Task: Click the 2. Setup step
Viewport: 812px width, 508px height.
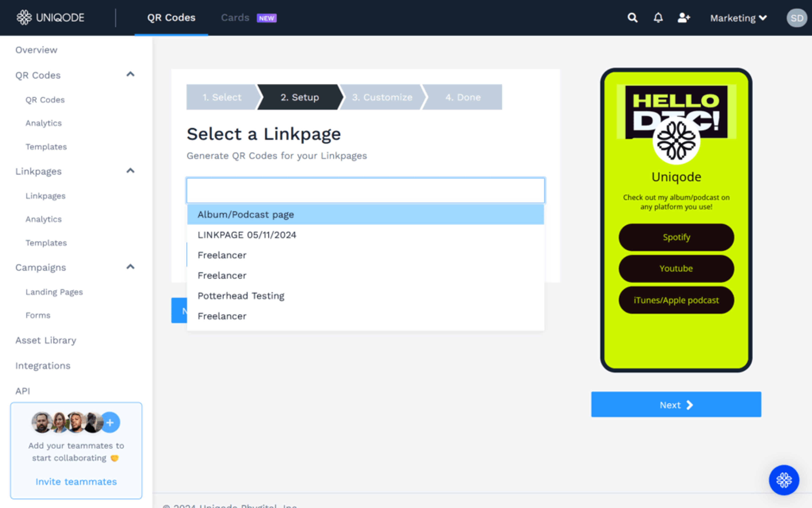Action: pos(300,97)
